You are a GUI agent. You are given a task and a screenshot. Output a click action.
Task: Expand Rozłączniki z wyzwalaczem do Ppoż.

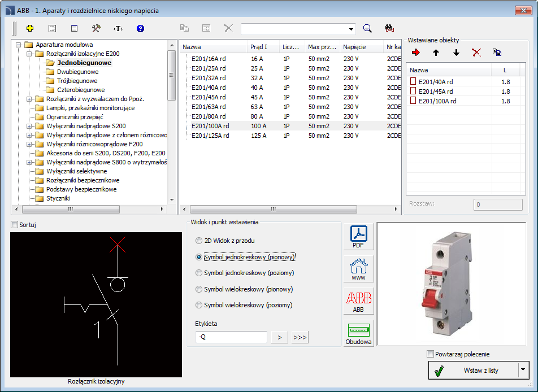[29, 99]
